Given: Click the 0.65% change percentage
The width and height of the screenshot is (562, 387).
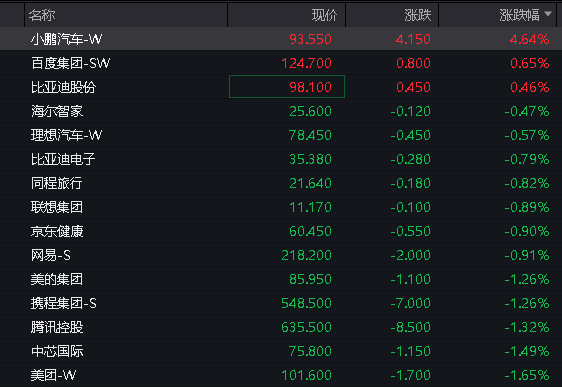Looking at the screenshot, I should tap(529, 63).
